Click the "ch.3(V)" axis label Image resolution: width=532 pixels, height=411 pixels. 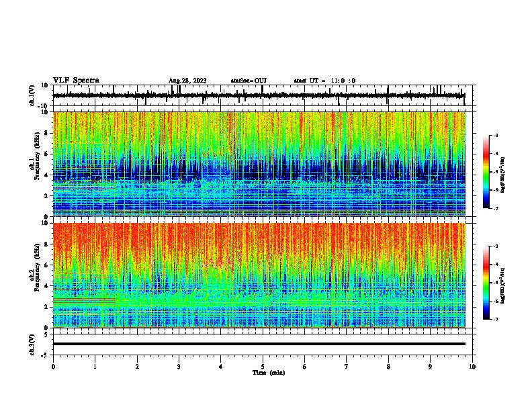point(32,345)
